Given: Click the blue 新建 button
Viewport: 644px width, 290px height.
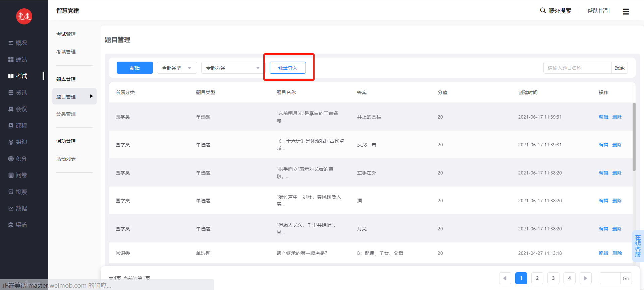Looking at the screenshot, I should tap(135, 68).
